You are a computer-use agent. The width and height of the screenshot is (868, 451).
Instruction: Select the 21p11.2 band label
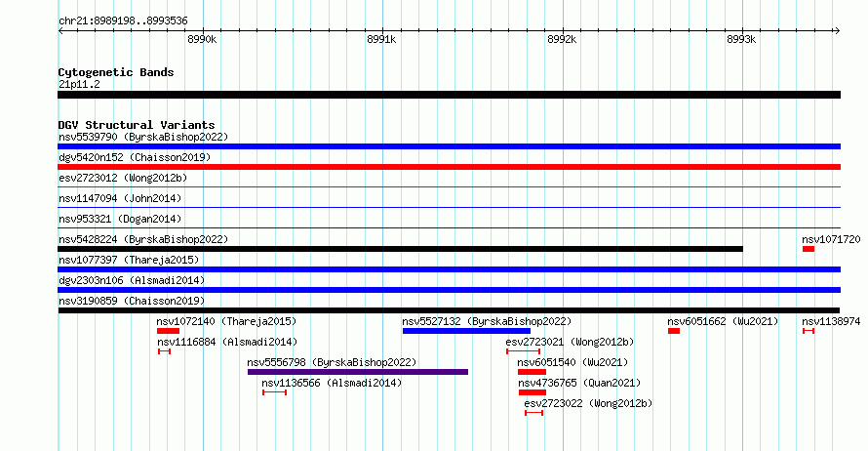pyautogui.click(x=79, y=85)
